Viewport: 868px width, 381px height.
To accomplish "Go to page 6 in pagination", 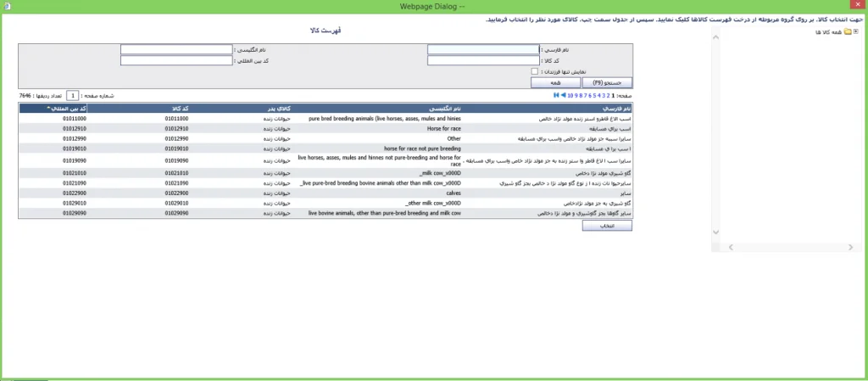I will point(590,95).
